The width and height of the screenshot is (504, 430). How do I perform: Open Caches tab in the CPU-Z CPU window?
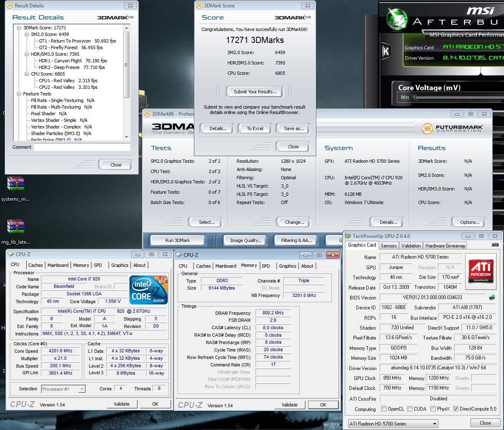(x=36, y=265)
